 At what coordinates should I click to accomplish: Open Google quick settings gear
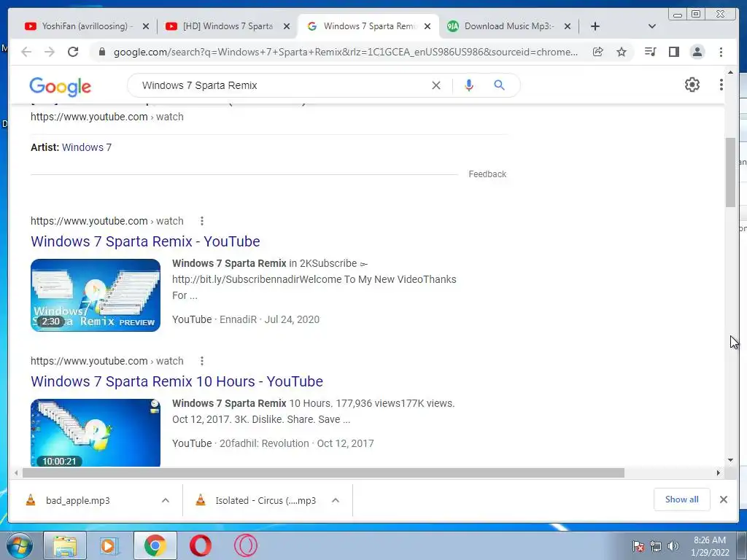[692, 85]
